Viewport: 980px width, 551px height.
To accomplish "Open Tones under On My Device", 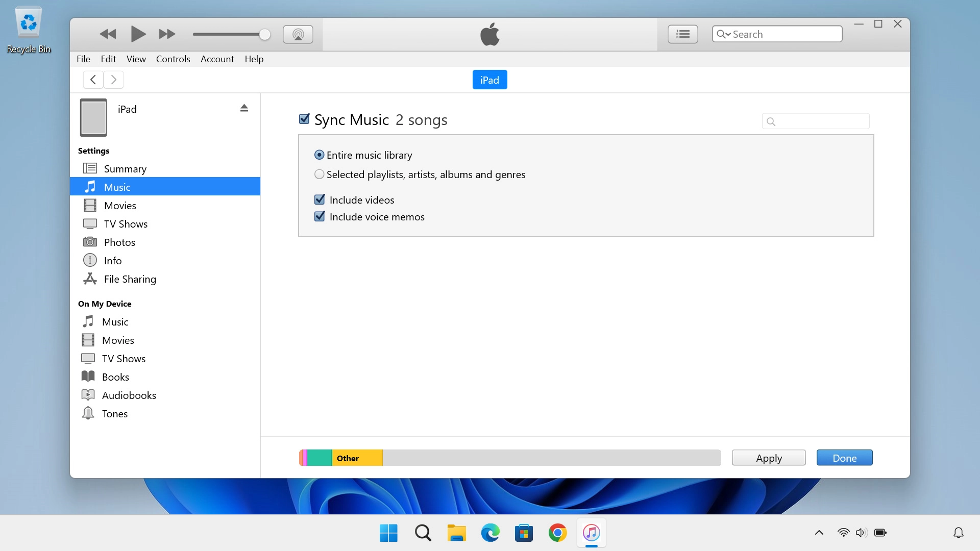I will (x=114, y=414).
